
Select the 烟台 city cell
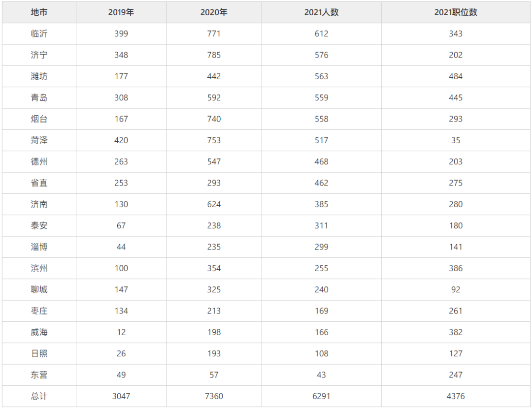coord(39,119)
